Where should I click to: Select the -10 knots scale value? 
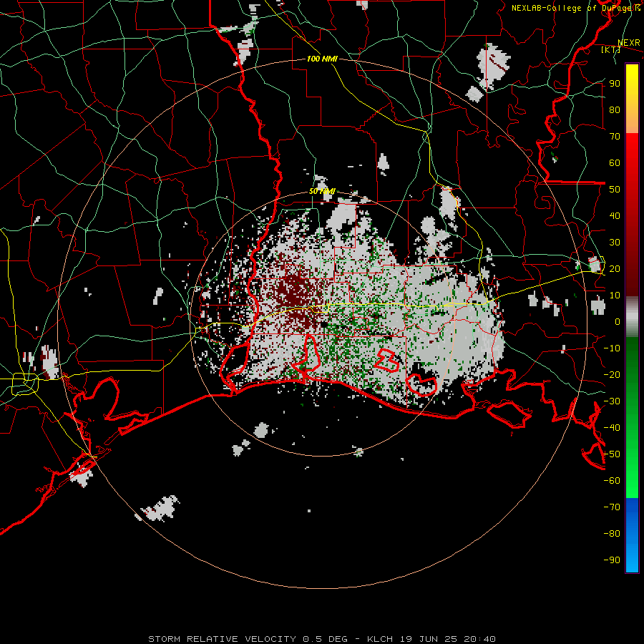click(612, 348)
